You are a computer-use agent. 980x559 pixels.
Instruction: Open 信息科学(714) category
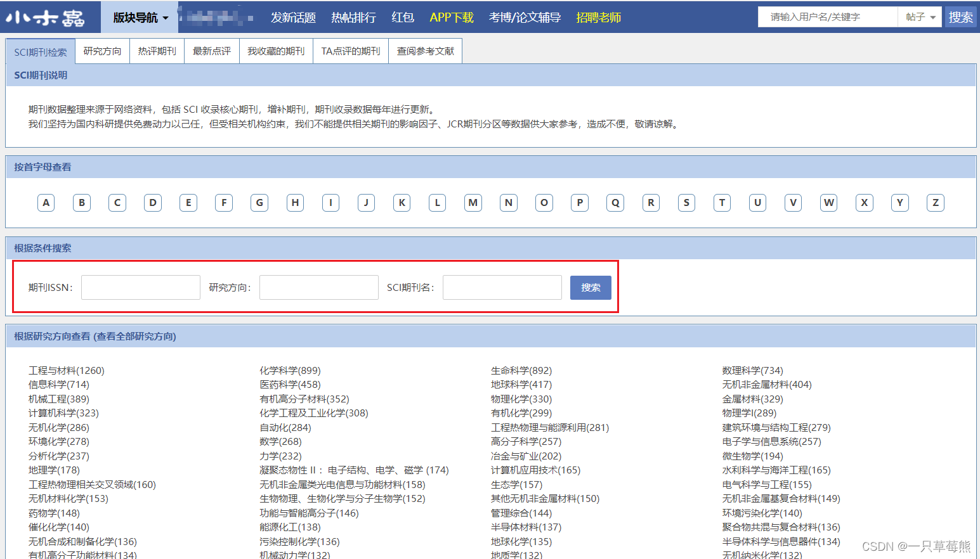click(59, 385)
